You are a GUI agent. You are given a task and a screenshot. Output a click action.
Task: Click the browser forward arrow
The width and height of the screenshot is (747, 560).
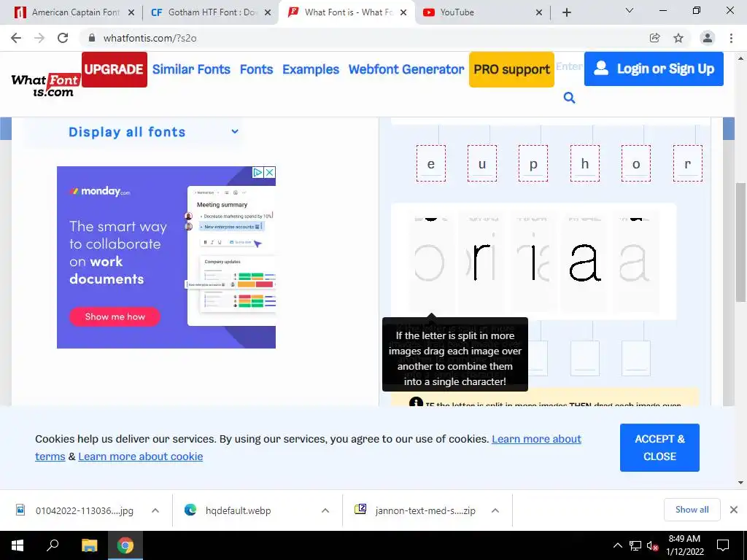pos(39,38)
